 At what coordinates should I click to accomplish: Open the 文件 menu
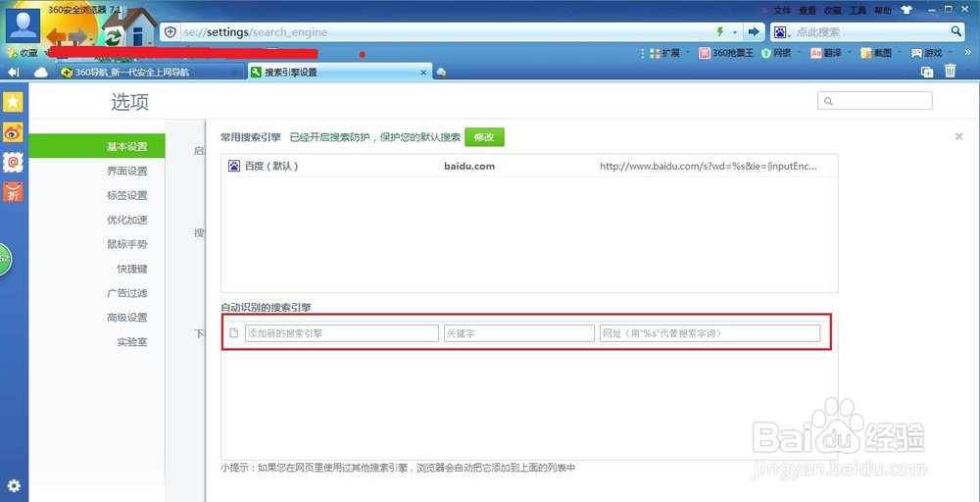click(x=782, y=11)
